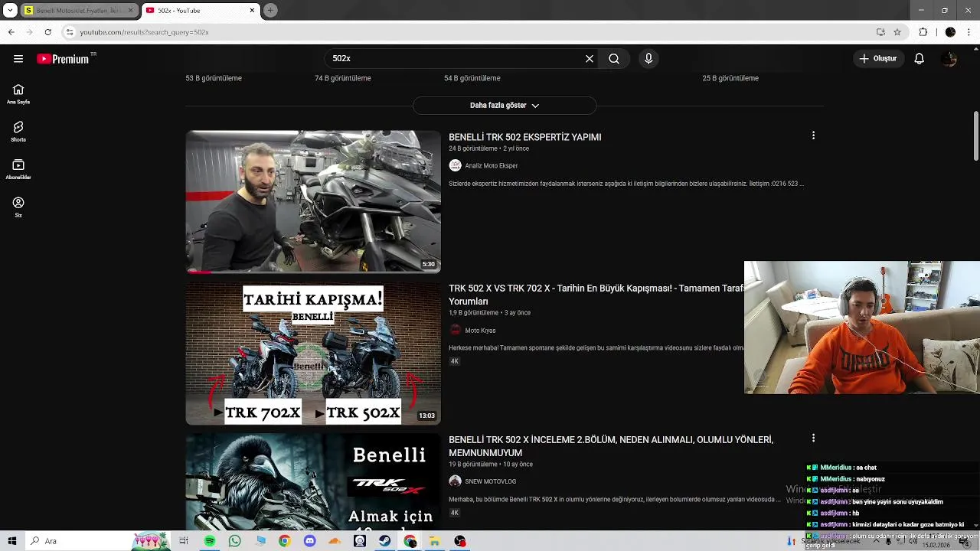Screen dimensions: 980x551
Task: Start voice search with the microphone
Action: (648, 59)
